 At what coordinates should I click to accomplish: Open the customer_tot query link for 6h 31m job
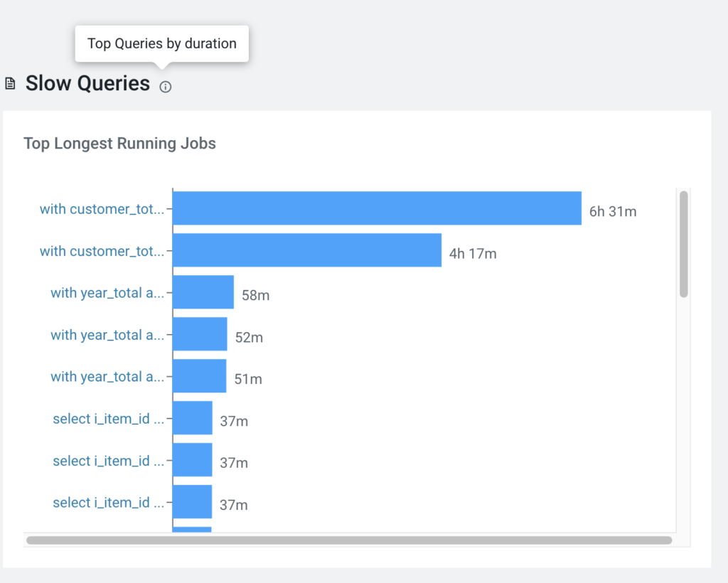point(102,209)
